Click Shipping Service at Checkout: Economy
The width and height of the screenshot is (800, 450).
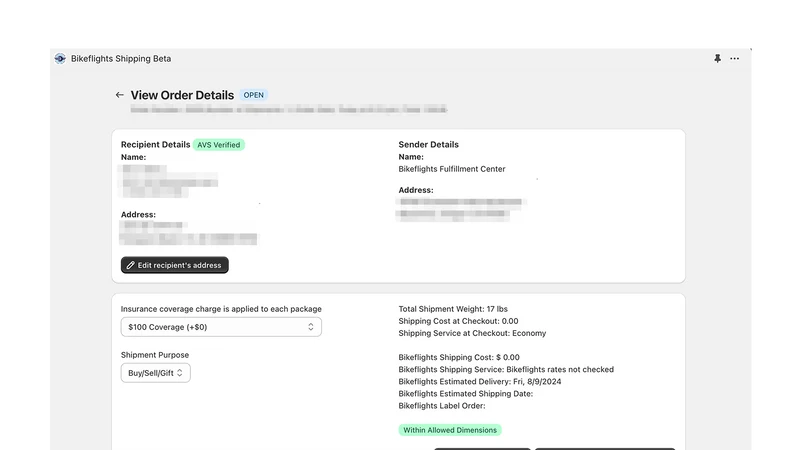tap(472, 333)
